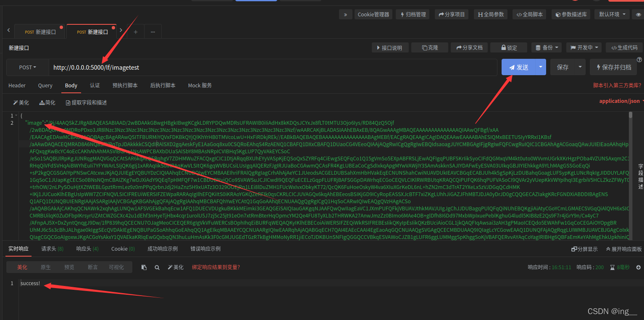This screenshot has width=644, height=320.
Task: Open 参数描述库 parameter description library
Action: (571, 14)
